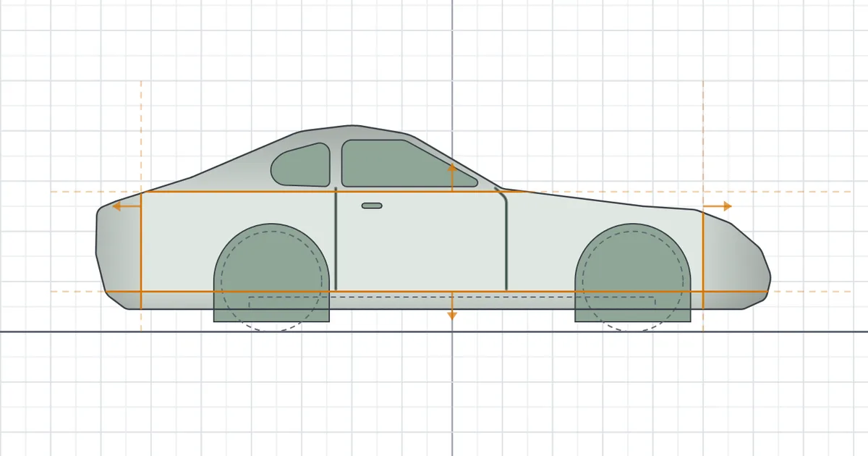
Task: Click the upward orange arrow handle
Action: pos(452,177)
